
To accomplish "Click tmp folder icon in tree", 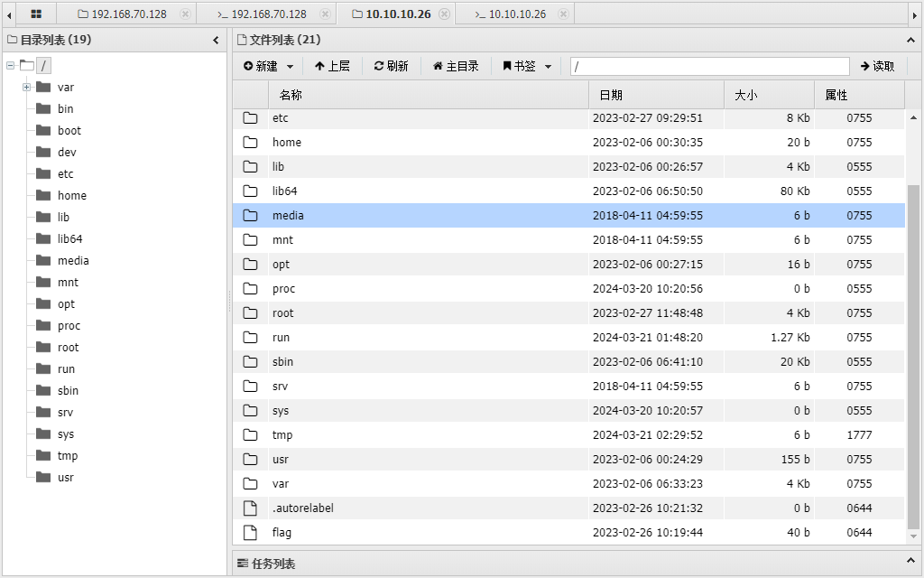I will click(43, 456).
